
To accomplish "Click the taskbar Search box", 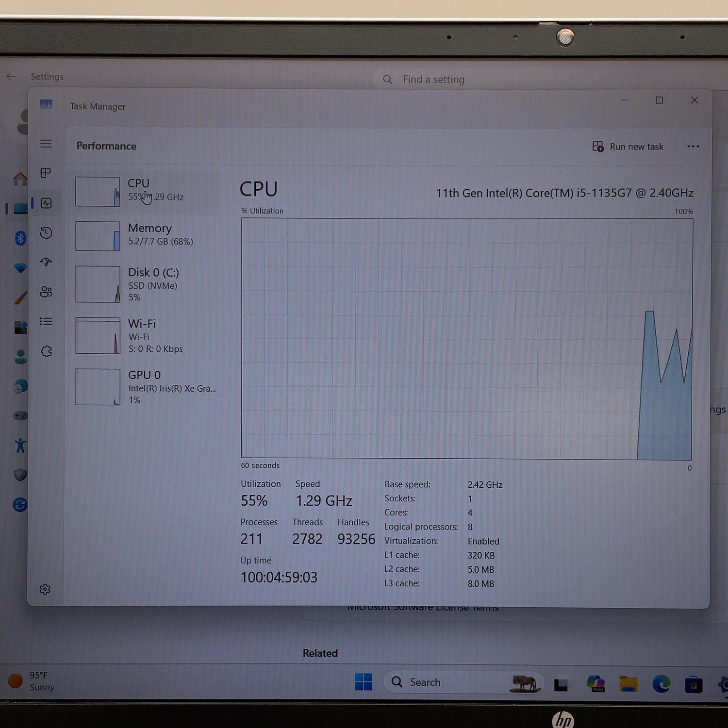I will pos(463,682).
